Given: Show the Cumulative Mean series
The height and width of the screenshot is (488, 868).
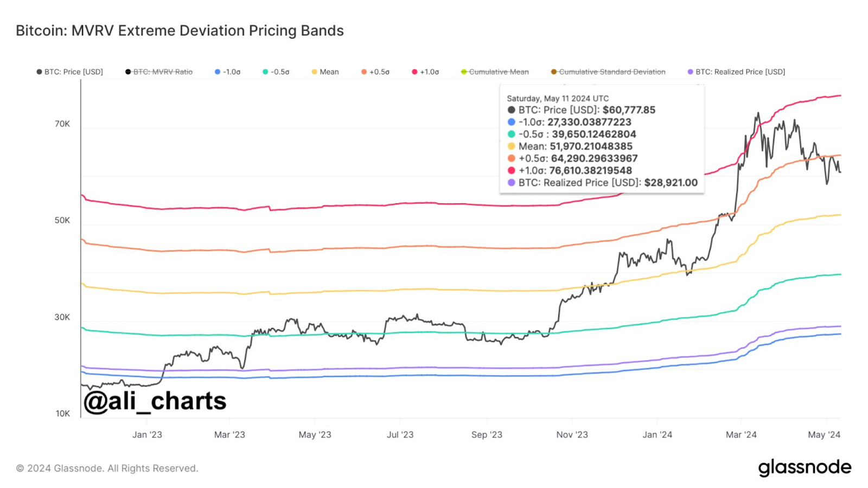Looking at the screenshot, I should 495,72.
